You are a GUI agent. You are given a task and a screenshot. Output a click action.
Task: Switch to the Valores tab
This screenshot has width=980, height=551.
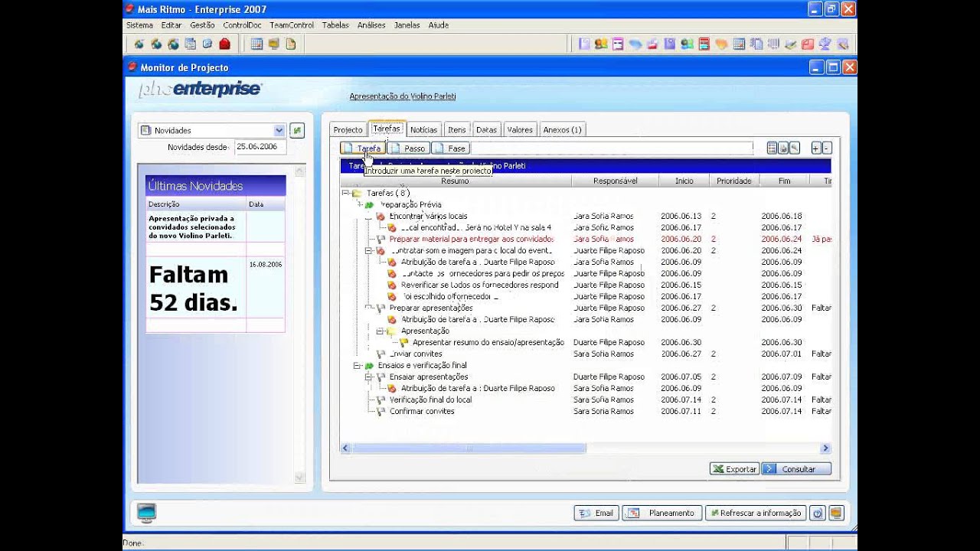click(520, 129)
